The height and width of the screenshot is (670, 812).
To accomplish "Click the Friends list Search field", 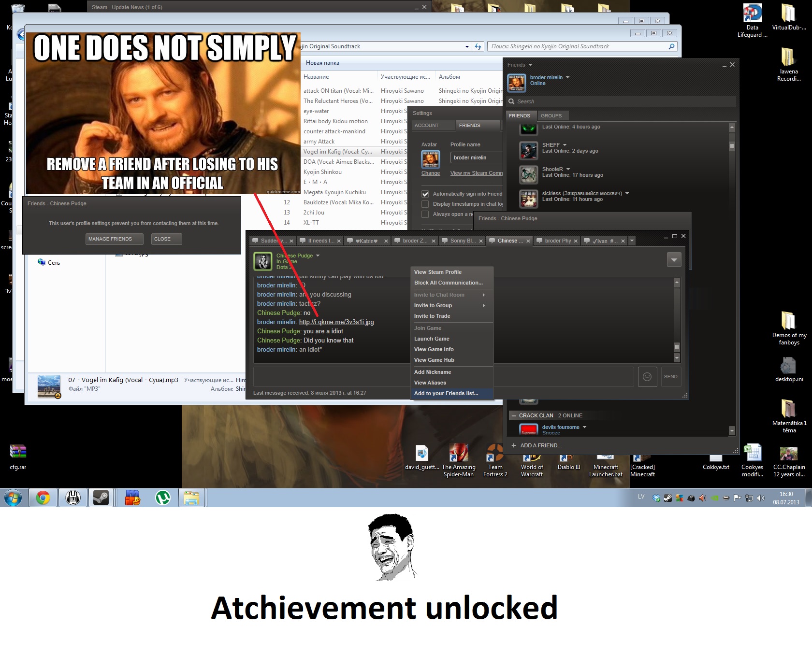I will tap(621, 101).
